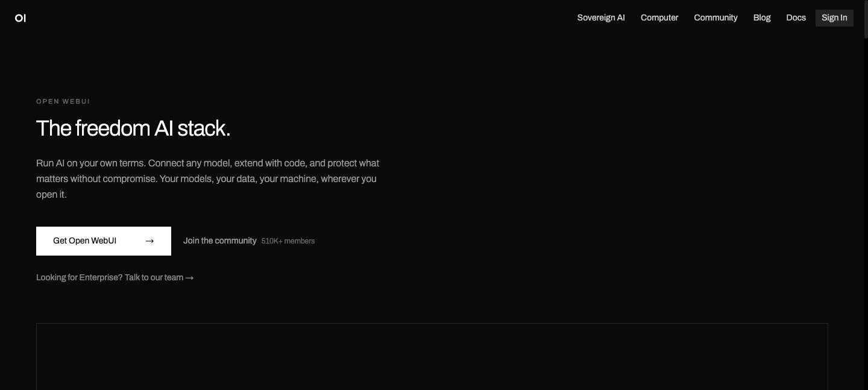Click the Sign In button
This screenshot has height=390, width=868.
(x=834, y=18)
